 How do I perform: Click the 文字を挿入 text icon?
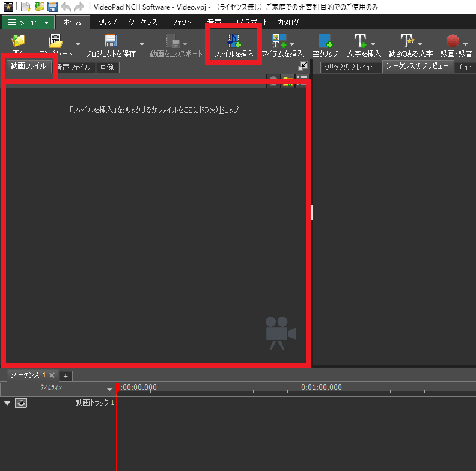pos(360,41)
